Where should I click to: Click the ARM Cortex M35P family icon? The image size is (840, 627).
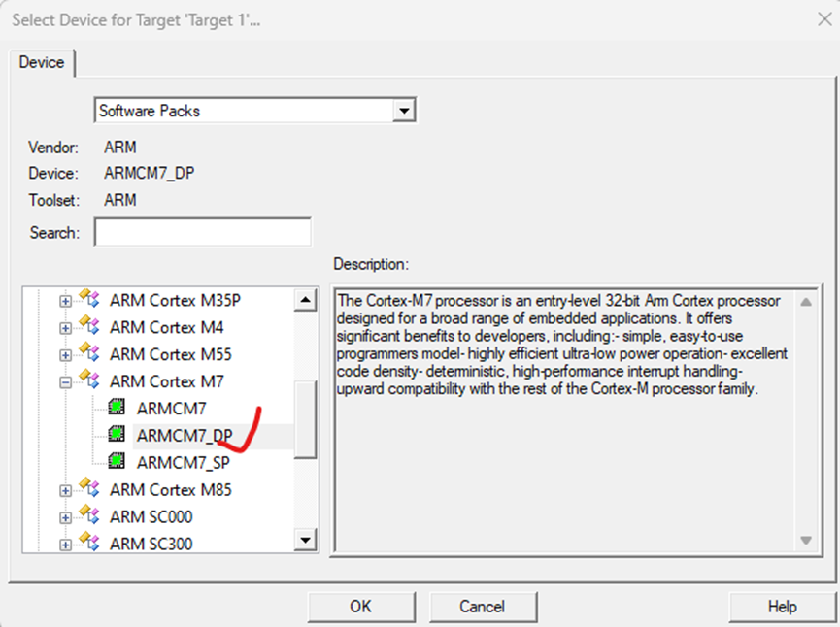pyautogui.click(x=89, y=298)
